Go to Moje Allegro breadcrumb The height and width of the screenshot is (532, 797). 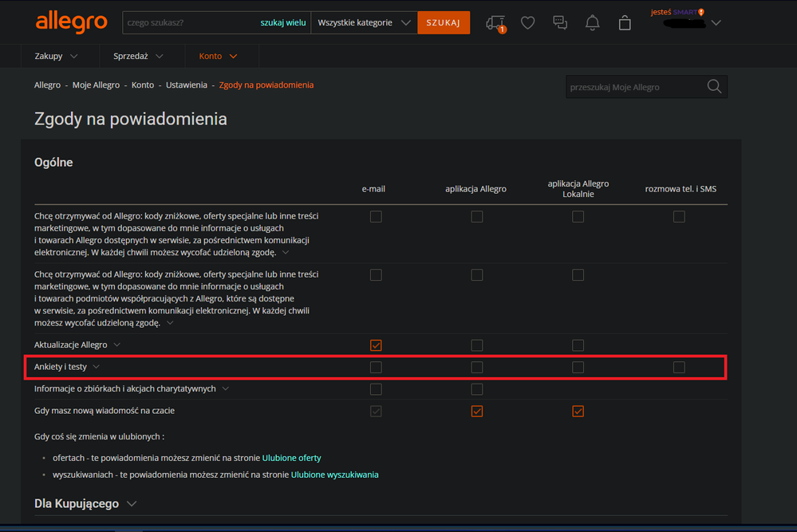pos(96,85)
